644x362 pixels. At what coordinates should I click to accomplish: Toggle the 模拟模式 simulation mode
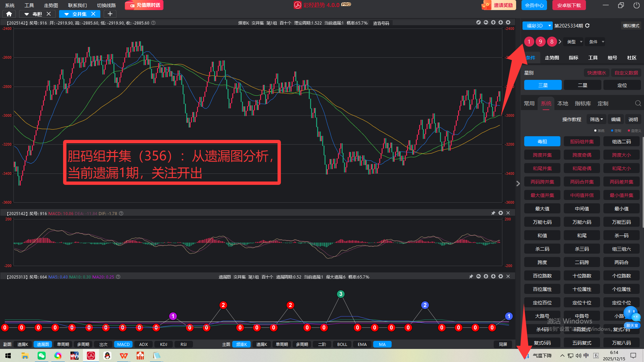point(631,25)
